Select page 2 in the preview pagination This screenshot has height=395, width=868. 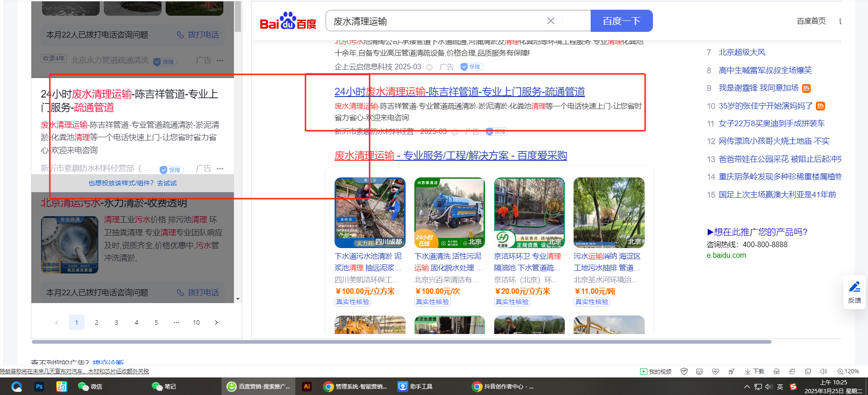tap(96, 322)
